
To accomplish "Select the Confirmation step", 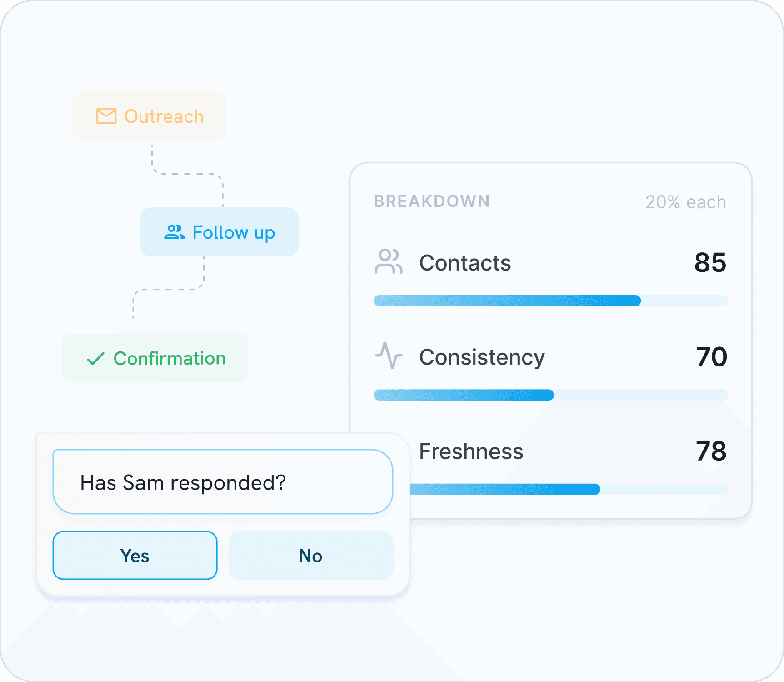I will [x=169, y=359].
